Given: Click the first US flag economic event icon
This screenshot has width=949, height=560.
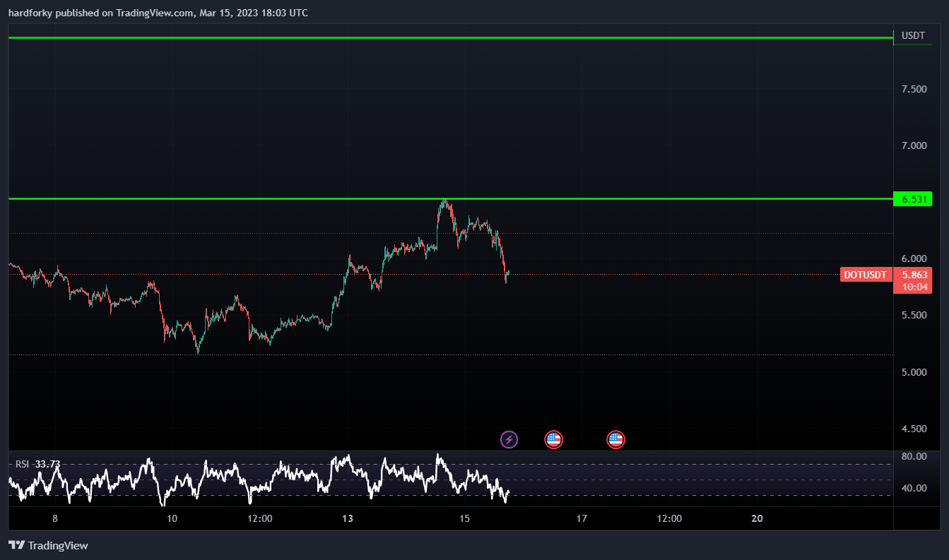Looking at the screenshot, I should click(x=553, y=440).
